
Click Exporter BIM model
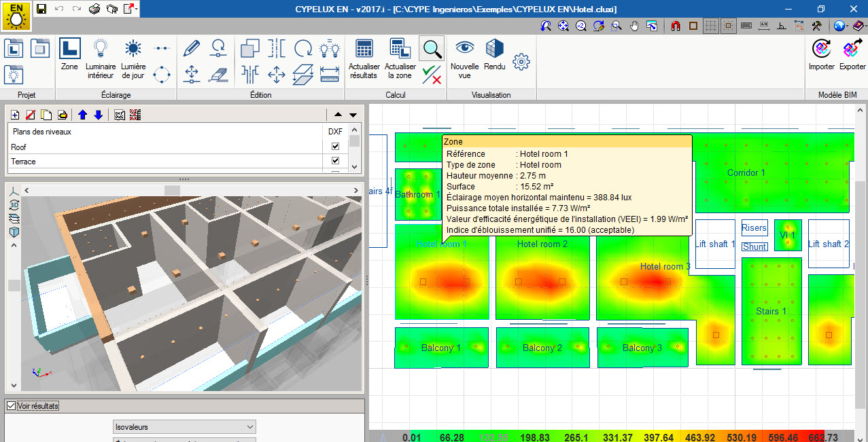coord(852,54)
